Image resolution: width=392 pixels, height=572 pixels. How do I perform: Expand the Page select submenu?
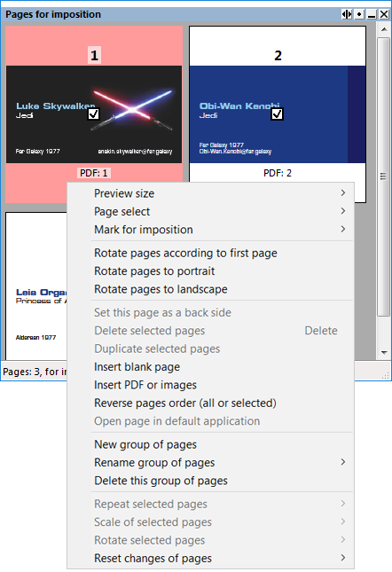pos(342,211)
